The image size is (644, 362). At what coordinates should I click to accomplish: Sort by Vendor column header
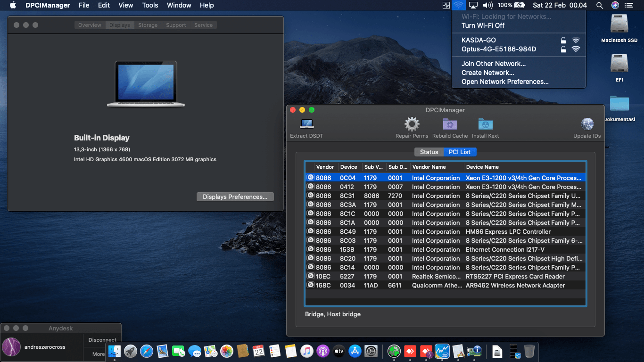point(325,167)
